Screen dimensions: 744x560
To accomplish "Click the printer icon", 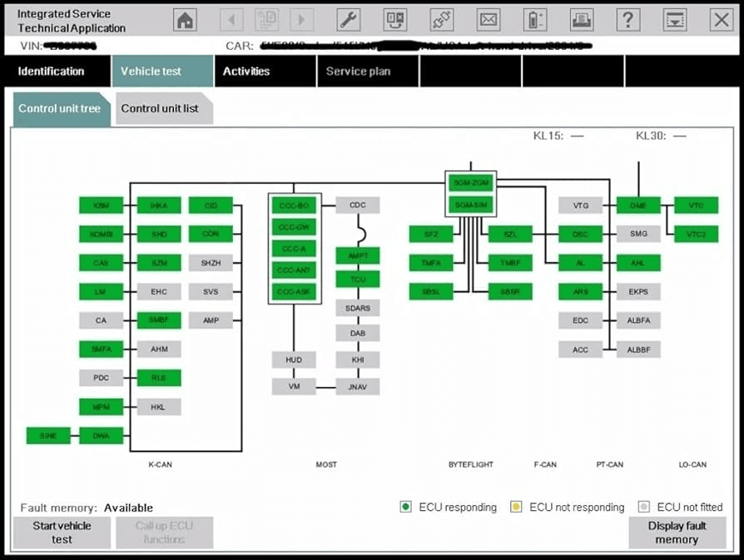I will tap(582, 19).
